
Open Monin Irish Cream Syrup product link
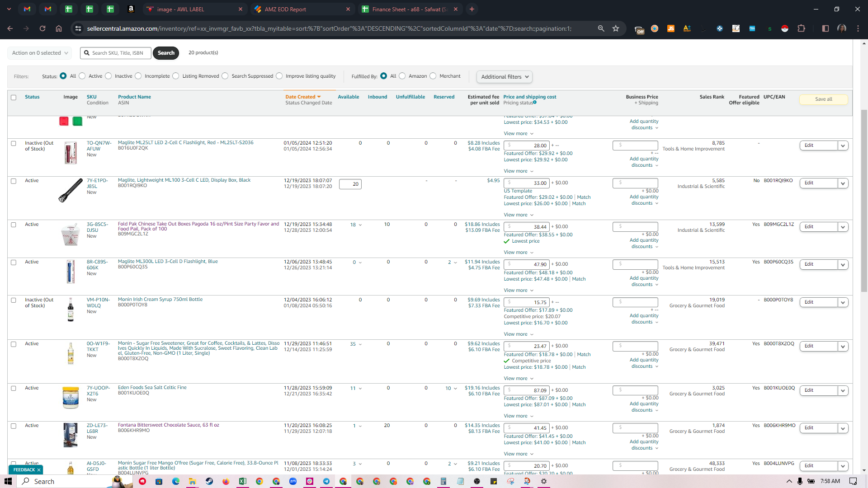(x=160, y=299)
